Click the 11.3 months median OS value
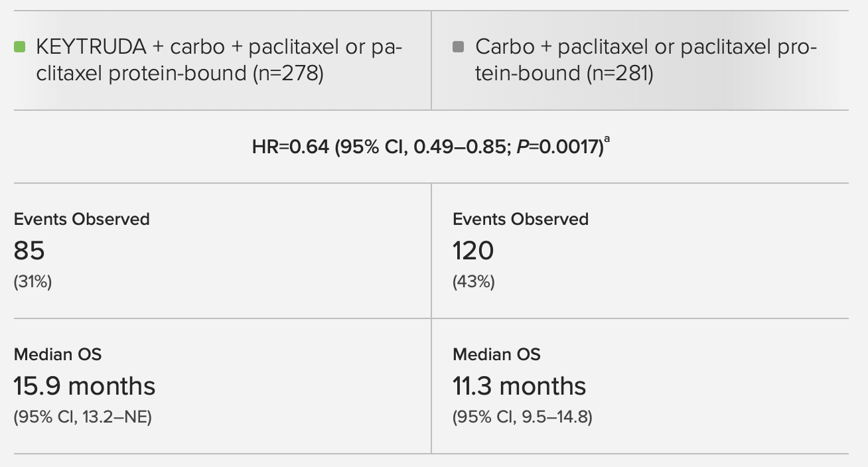This screenshot has height=467, width=868. [520, 386]
